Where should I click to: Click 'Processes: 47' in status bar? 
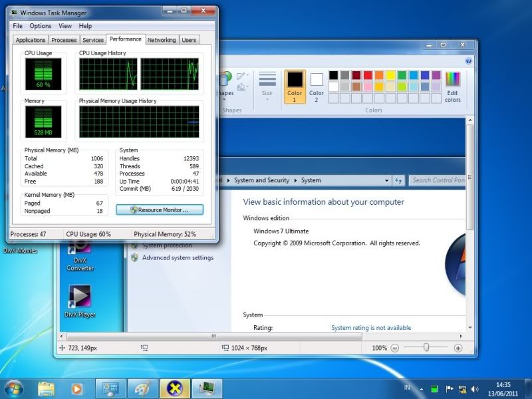pyautogui.click(x=28, y=234)
